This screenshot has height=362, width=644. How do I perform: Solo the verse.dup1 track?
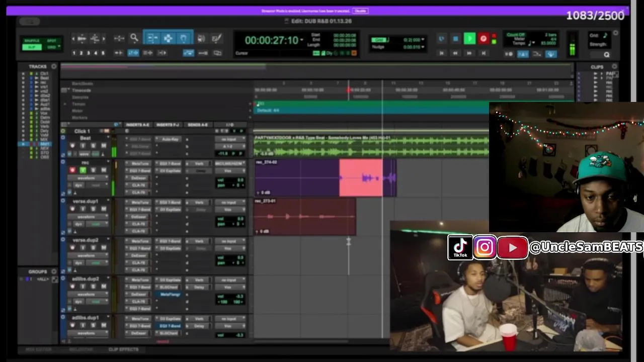click(93, 209)
